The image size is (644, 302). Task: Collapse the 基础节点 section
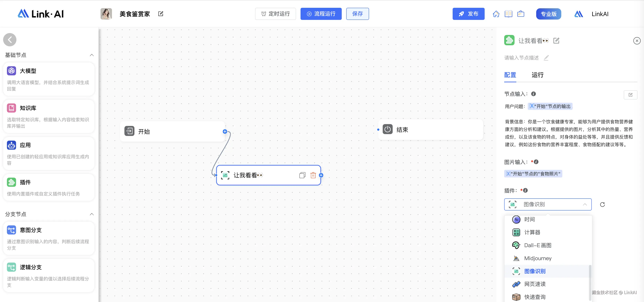92,55
